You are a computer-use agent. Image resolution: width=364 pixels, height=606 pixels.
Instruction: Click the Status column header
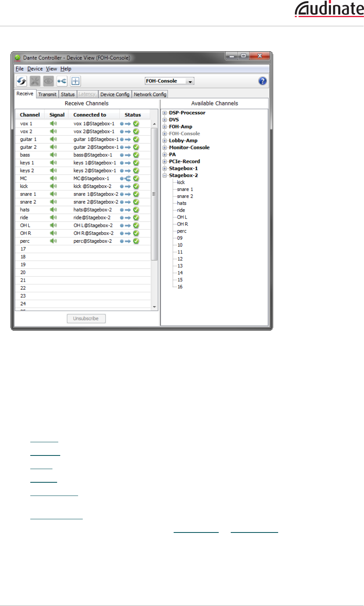coord(133,115)
